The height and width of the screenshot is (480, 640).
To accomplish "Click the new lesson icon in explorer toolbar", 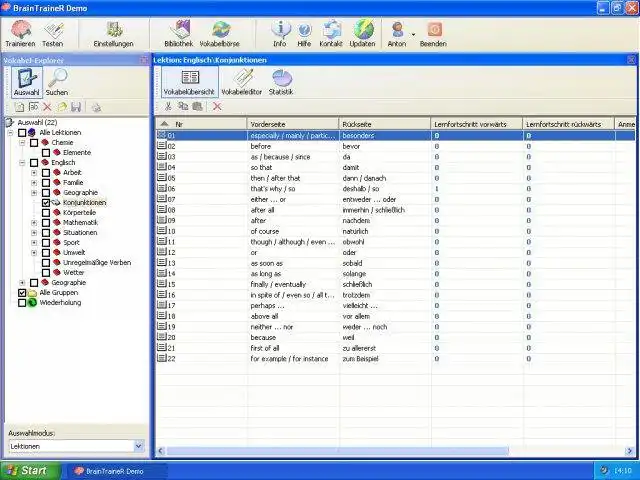I will tap(19, 107).
